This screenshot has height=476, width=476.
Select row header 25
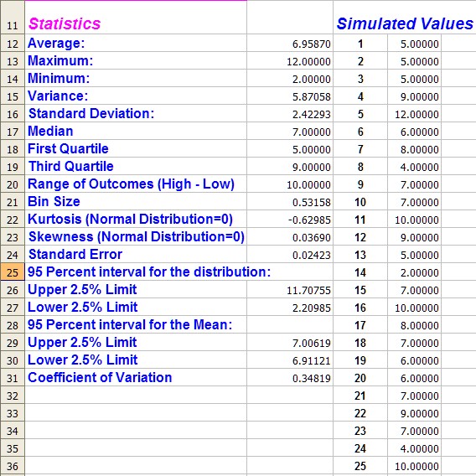point(13,272)
